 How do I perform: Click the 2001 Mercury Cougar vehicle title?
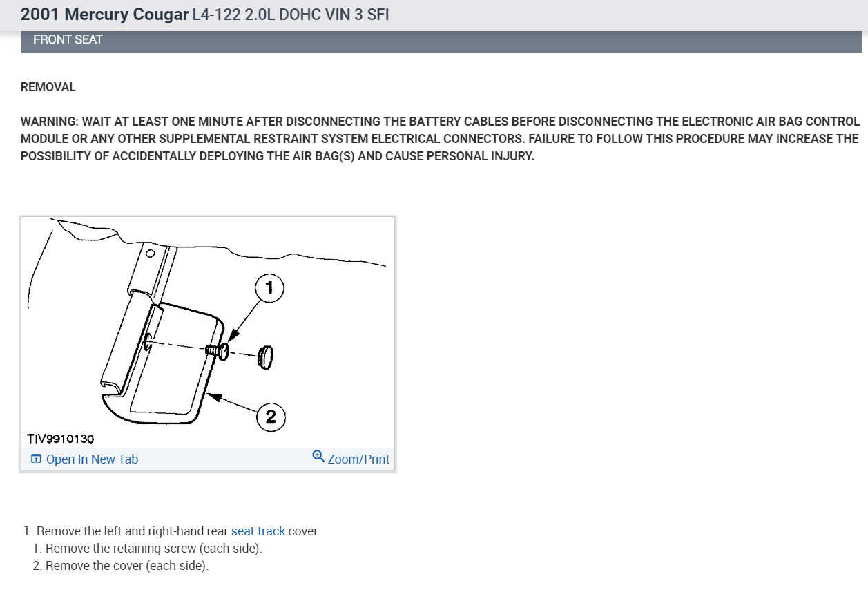[105, 14]
